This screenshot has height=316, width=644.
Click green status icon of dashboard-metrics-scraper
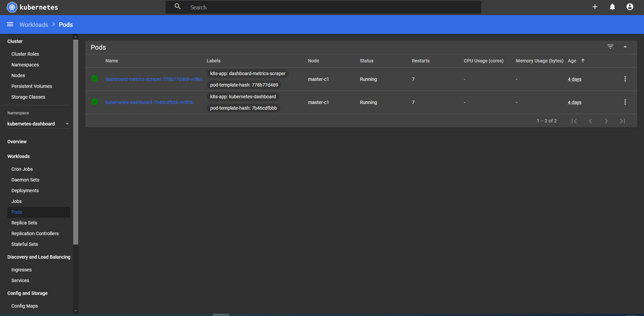[x=95, y=78]
